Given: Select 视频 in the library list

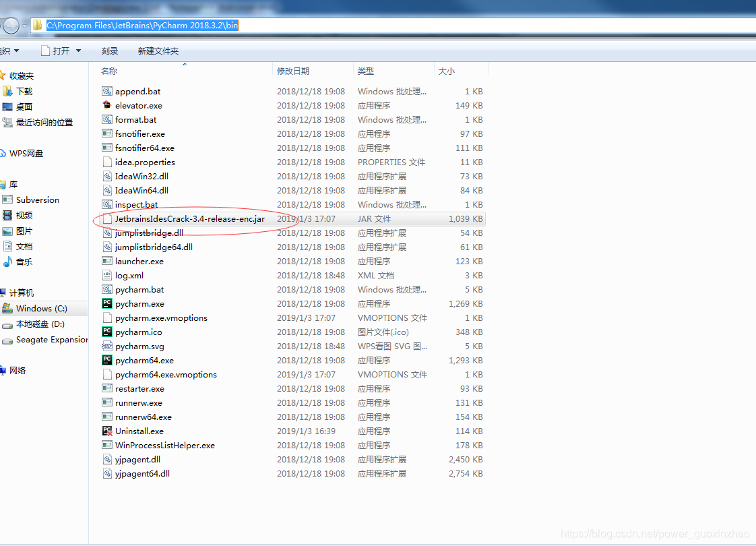Looking at the screenshot, I should [24, 215].
